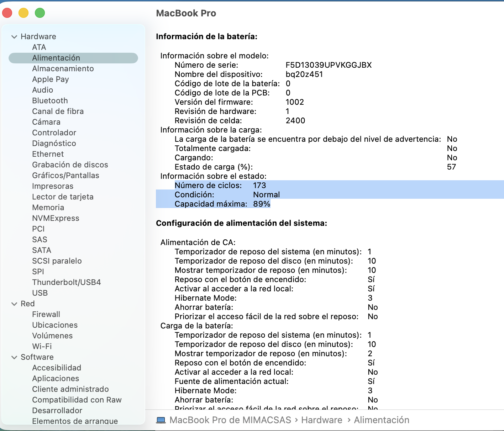This screenshot has height=431, width=504.
Task: Select Bluetooth in the sidebar
Action: [x=50, y=101]
